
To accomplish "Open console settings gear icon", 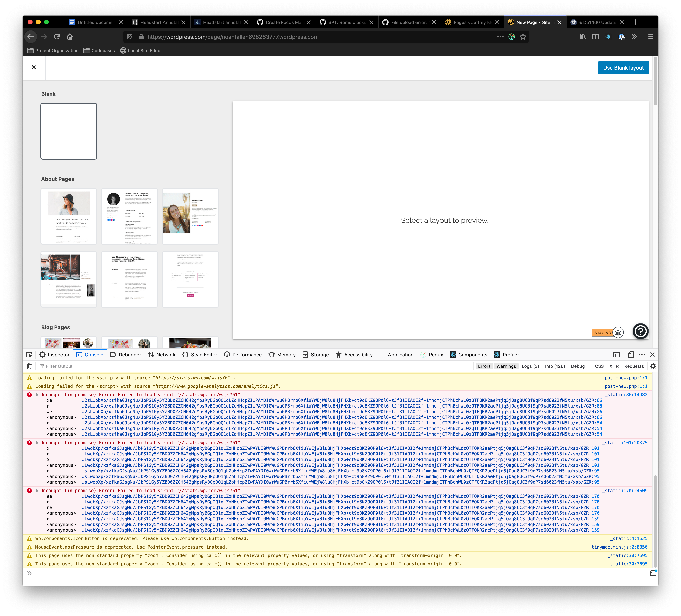I will [653, 366].
